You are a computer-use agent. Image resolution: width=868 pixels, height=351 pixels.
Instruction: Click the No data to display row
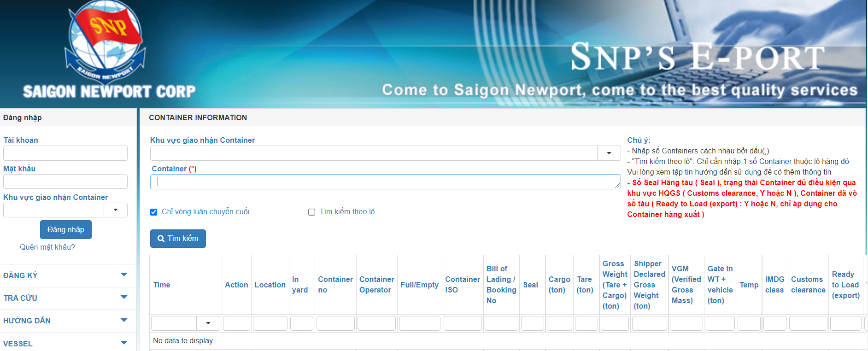pyautogui.click(x=509, y=341)
